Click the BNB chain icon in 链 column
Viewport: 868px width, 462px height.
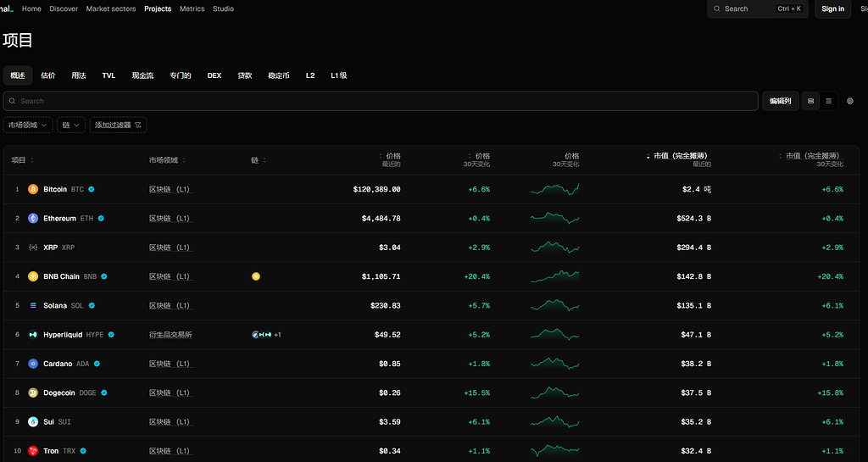(256, 276)
